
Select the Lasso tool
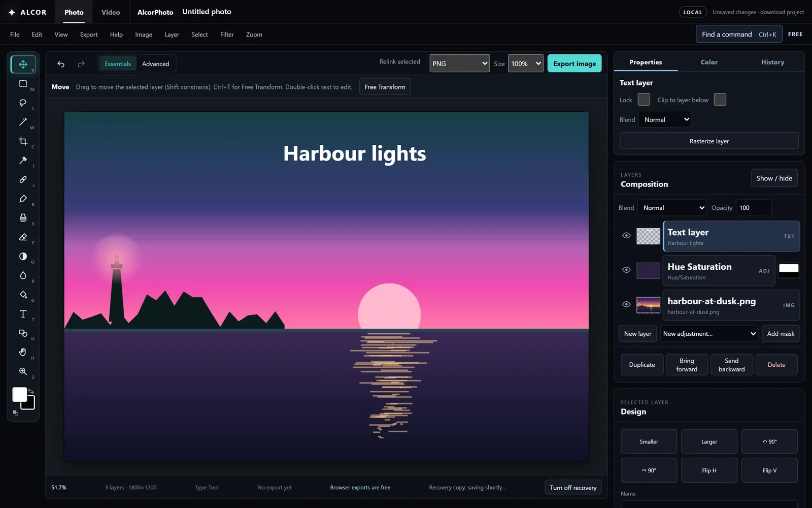(23, 103)
